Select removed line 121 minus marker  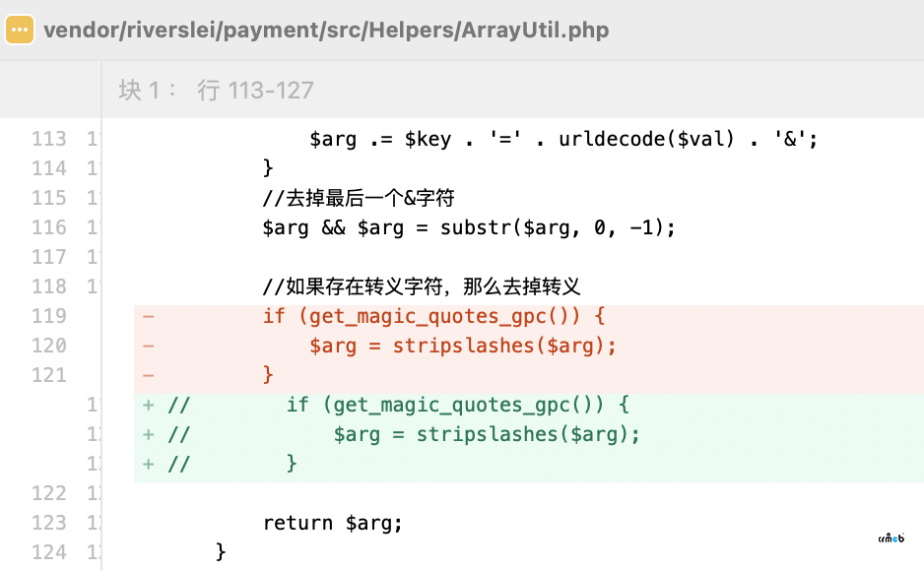point(149,375)
